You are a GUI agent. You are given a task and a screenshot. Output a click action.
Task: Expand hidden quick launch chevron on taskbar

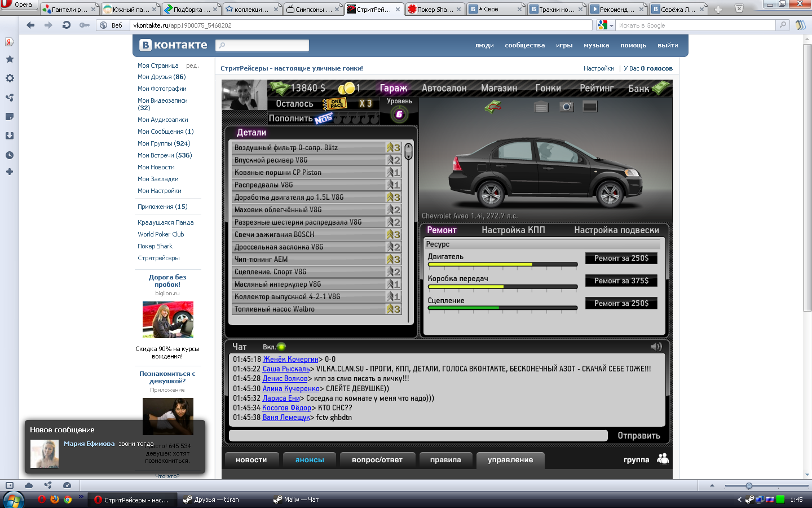(x=81, y=497)
